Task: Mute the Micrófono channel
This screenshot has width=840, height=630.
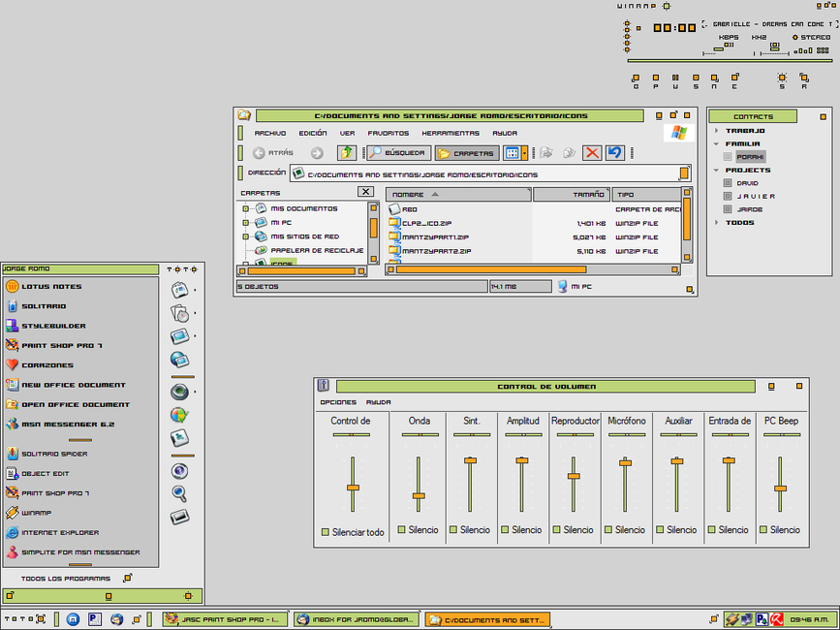Action: click(x=608, y=529)
